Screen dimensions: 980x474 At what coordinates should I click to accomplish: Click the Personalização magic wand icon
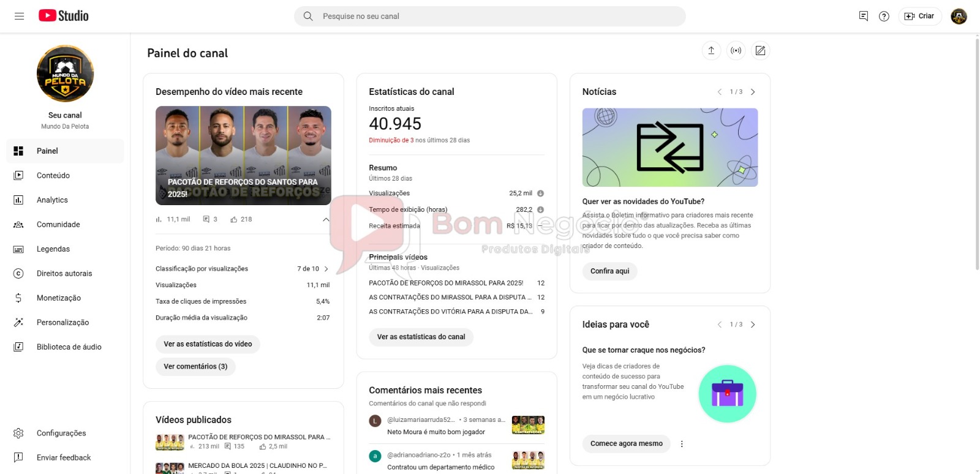click(18, 322)
